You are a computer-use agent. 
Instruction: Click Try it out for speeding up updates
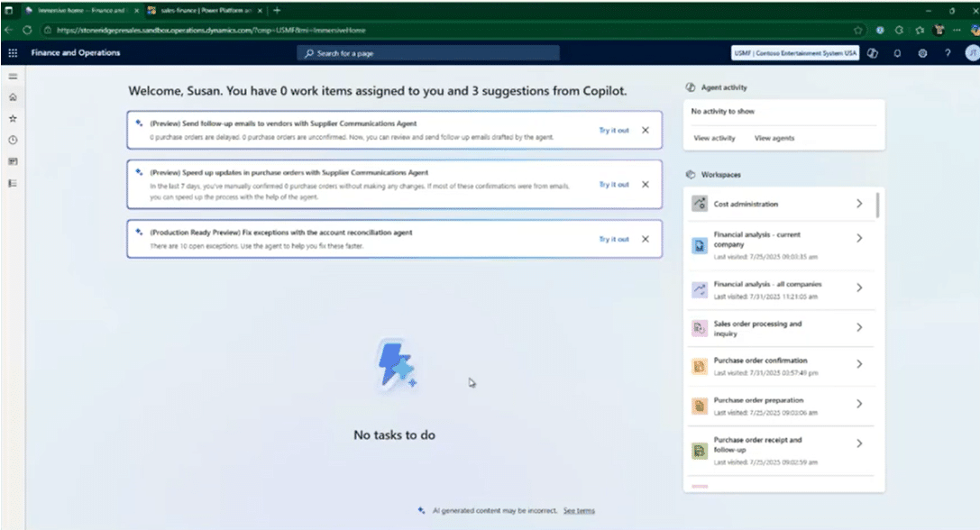614,185
